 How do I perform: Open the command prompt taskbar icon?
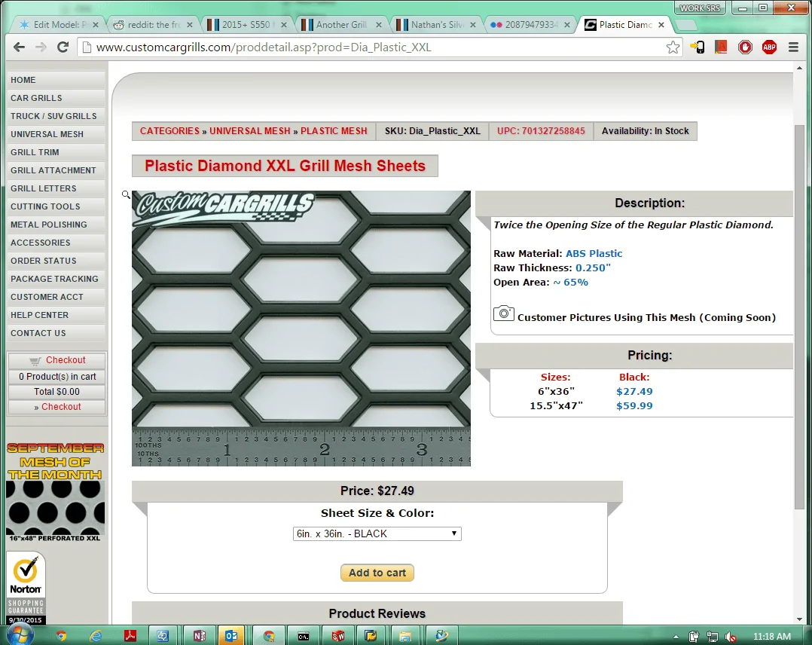click(303, 636)
